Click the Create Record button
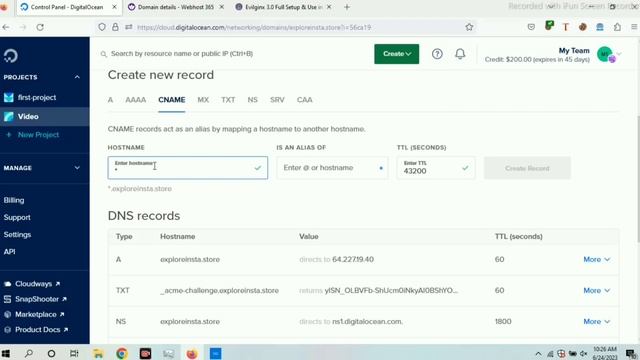Image resolution: width=640 pixels, height=360 pixels. pyautogui.click(x=527, y=168)
